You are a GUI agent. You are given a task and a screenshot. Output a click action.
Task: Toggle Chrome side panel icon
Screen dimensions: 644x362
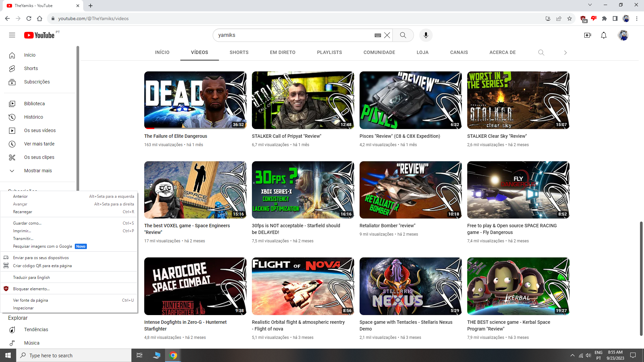615,18
